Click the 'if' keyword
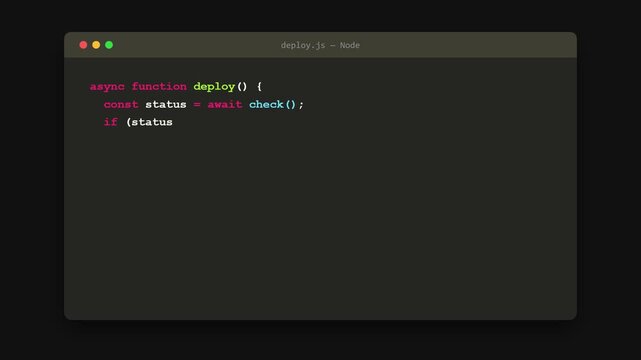 [111, 122]
